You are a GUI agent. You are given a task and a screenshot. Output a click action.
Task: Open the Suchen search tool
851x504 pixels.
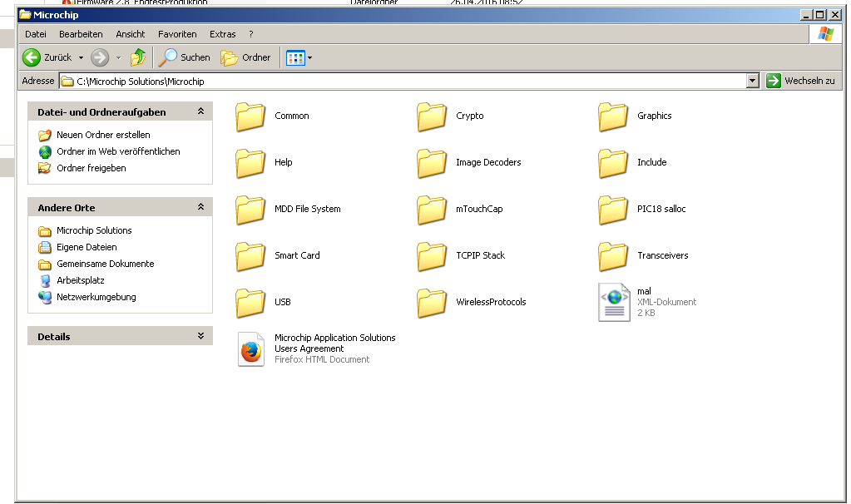coord(184,57)
